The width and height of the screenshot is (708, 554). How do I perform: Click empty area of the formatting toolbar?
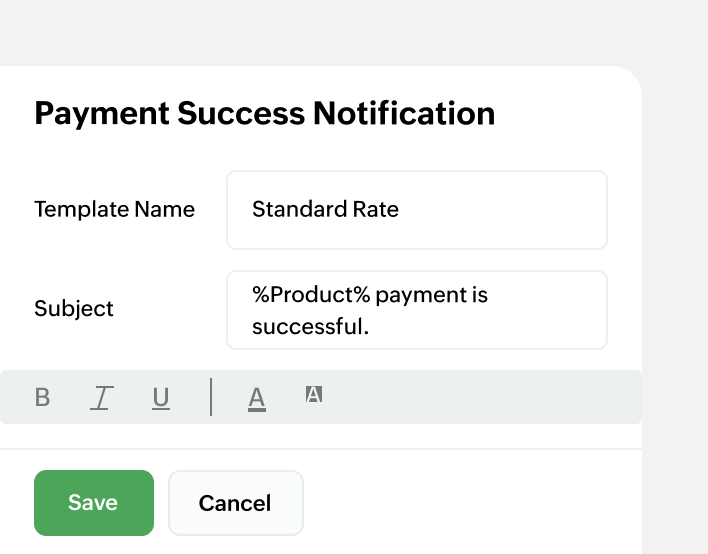coord(480,397)
